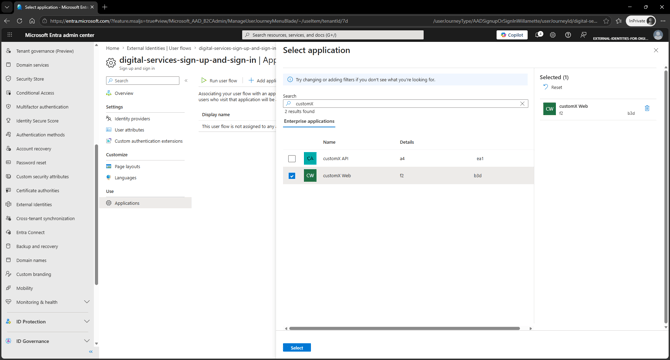Click the CW avatar in results list
The image size is (670, 360).
(310, 176)
